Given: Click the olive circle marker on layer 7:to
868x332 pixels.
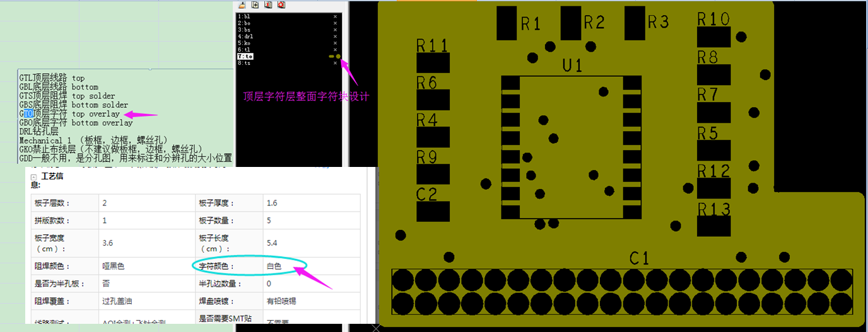Looking at the screenshot, I should click(x=339, y=57).
